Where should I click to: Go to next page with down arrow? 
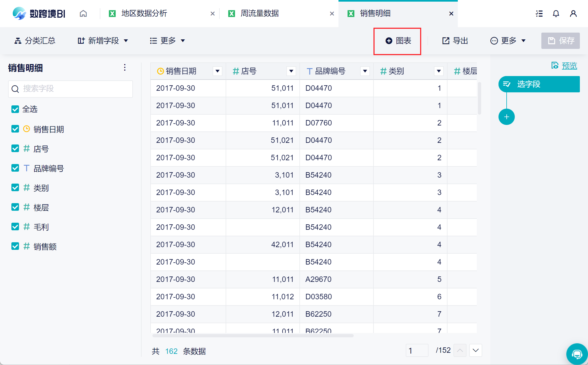click(x=475, y=350)
